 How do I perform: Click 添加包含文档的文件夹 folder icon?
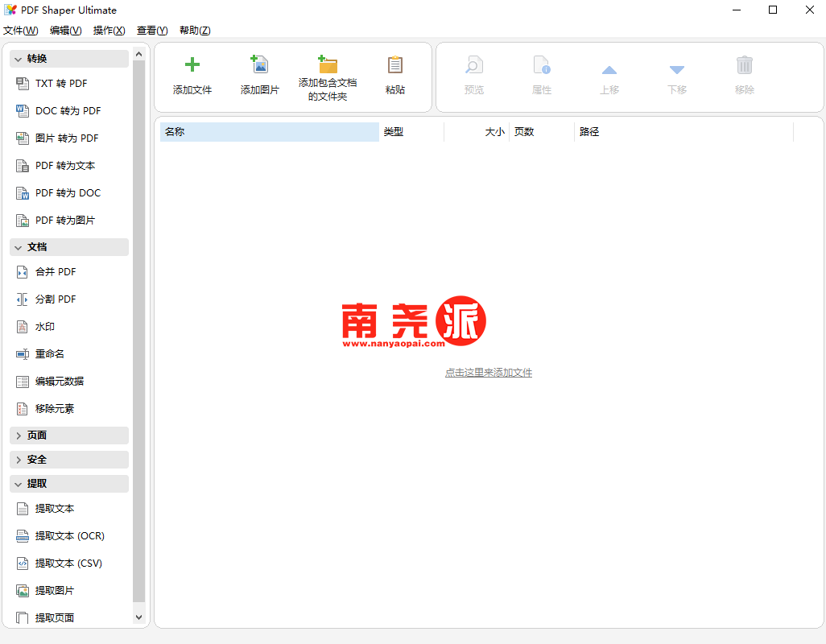coord(327,64)
